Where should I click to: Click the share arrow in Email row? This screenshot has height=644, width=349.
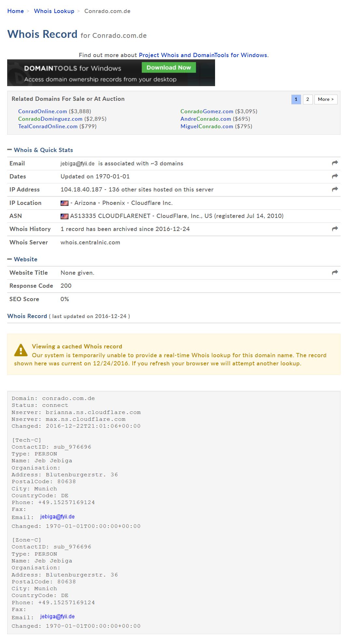pos(335,163)
